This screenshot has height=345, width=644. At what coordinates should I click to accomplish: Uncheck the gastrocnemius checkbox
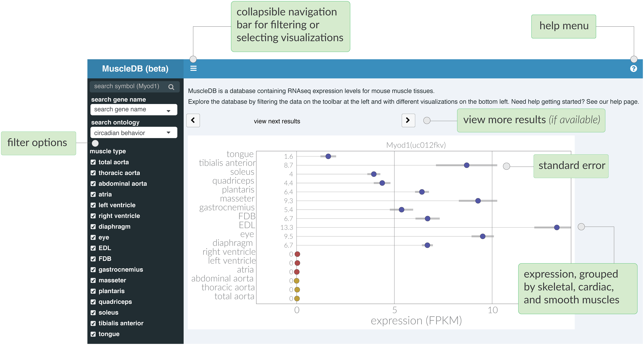[93, 270]
